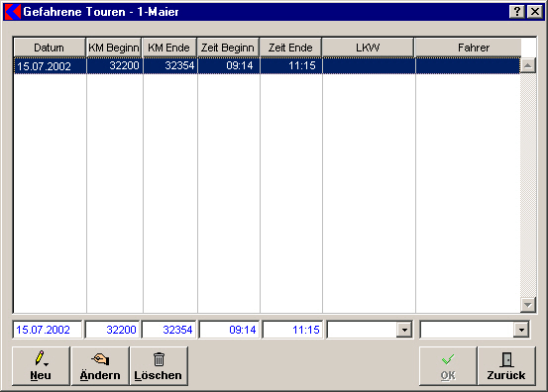
Task: Close the Gefahrene Touren dialog
Action: tap(535, 12)
